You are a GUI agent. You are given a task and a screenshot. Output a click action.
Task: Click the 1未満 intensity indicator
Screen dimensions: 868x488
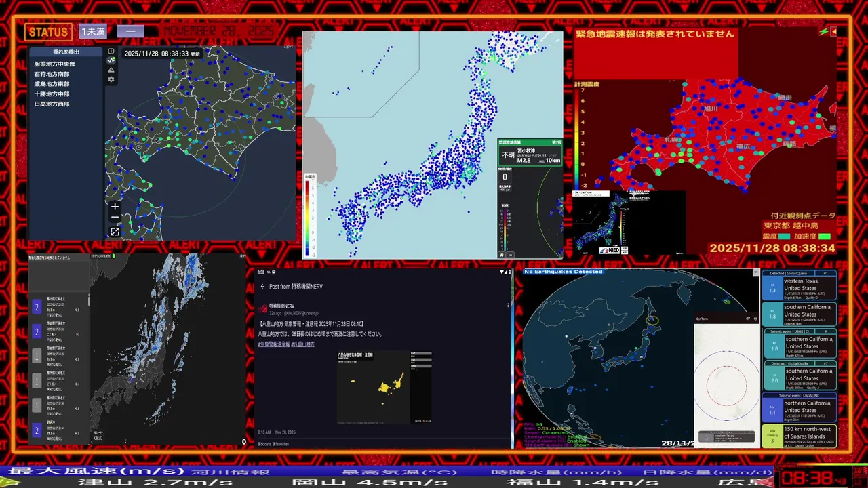click(x=93, y=32)
